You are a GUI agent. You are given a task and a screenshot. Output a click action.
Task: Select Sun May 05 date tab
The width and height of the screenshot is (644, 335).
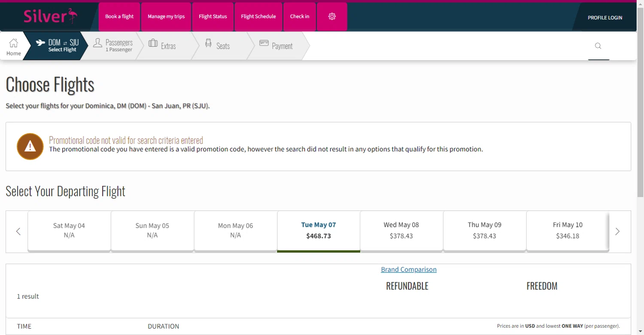point(152,231)
